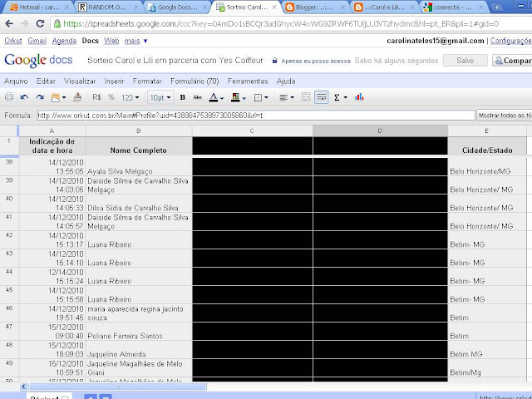Screen dimensions: 532x399
Task: Select column E header
Action: click(x=486, y=131)
